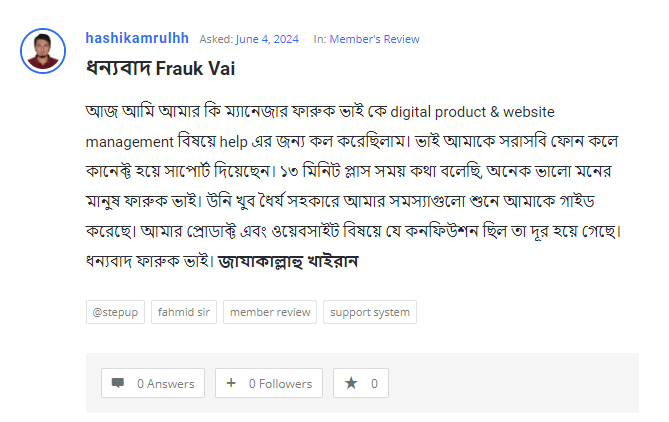Select the member review tag
Screen dimensions: 669x422
(270, 312)
